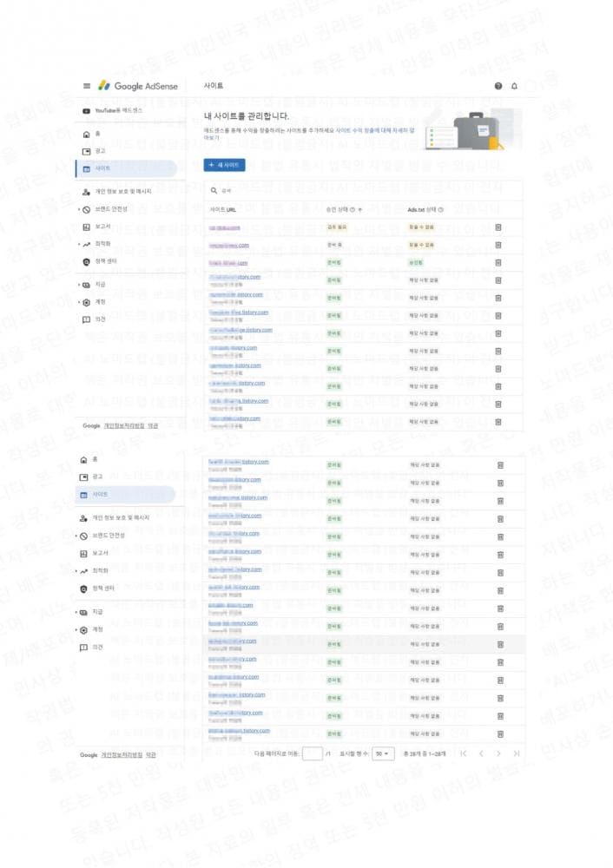Click help icon next to Ads.txt 상태
The height and width of the screenshot is (868, 613).
coord(441,210)
